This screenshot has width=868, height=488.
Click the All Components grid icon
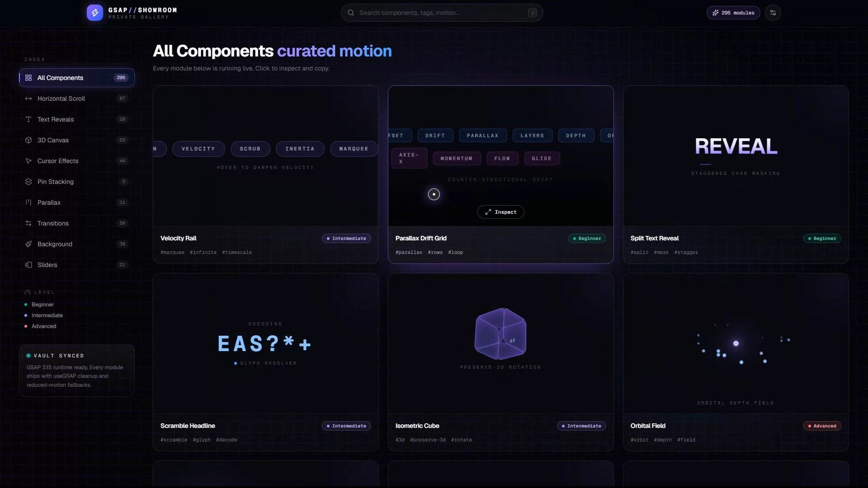pyautogui.click(x=28, y=78)
